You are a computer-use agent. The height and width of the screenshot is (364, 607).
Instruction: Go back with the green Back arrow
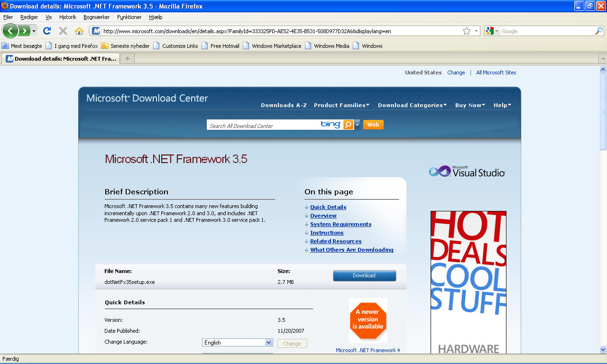coord(10,31)
